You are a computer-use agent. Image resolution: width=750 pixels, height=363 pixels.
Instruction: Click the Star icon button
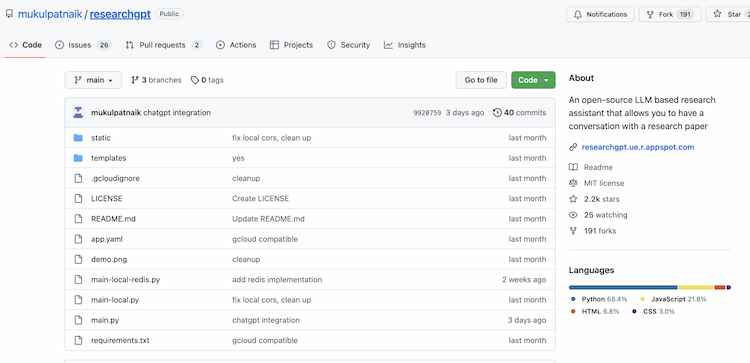[728, 14]
